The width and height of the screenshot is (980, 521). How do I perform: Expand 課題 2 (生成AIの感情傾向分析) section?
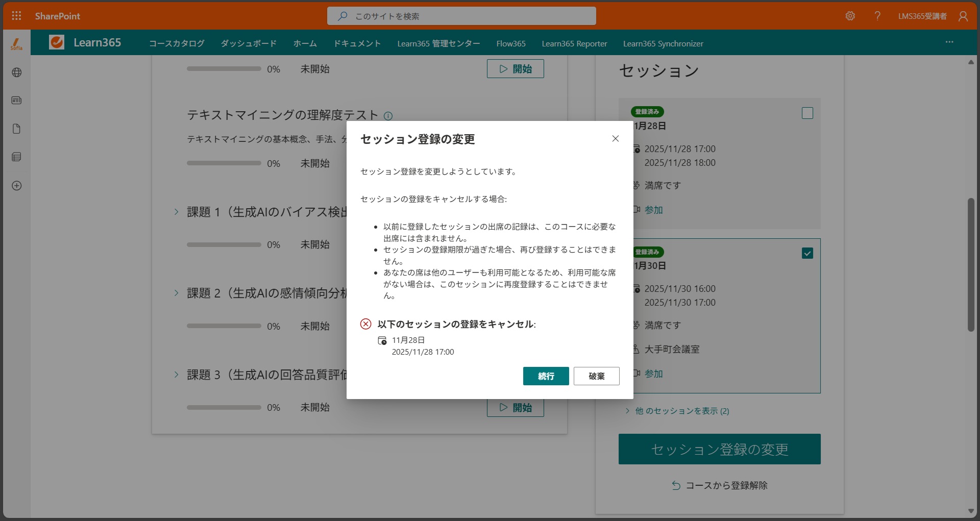point(176,293)
